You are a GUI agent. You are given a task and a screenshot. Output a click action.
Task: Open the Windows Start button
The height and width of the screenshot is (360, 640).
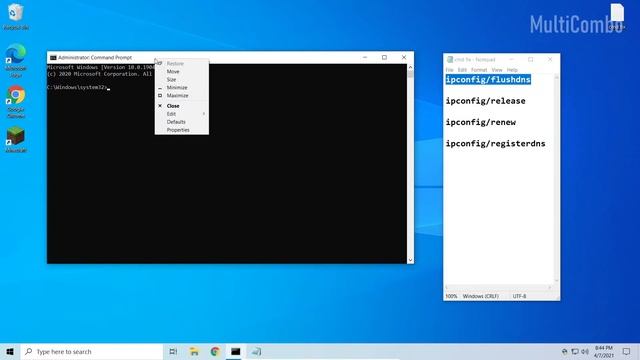10,351
